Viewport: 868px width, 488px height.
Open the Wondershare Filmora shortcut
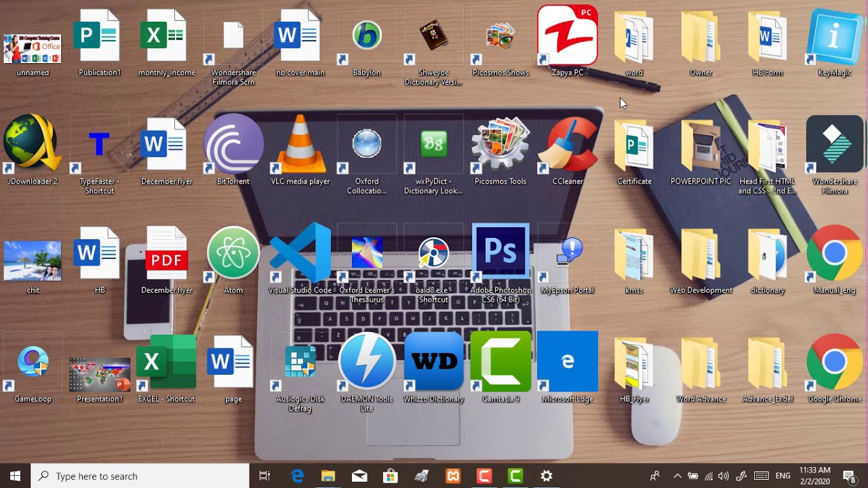click(834, 145)
